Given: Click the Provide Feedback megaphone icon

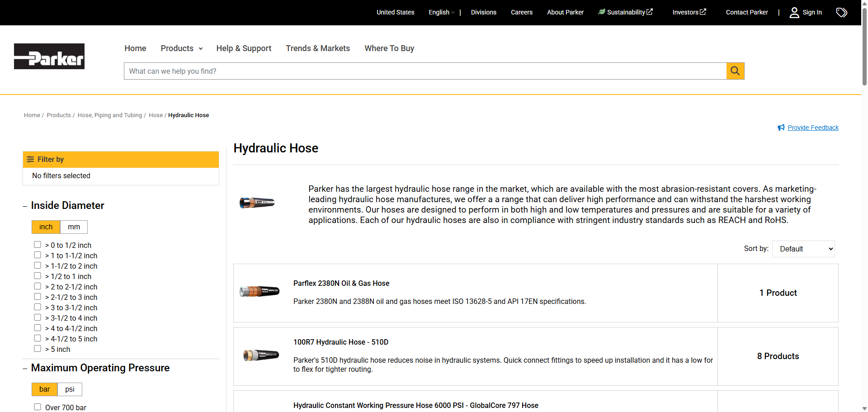Looking at the screenshot, I should (x=781, y=128).
